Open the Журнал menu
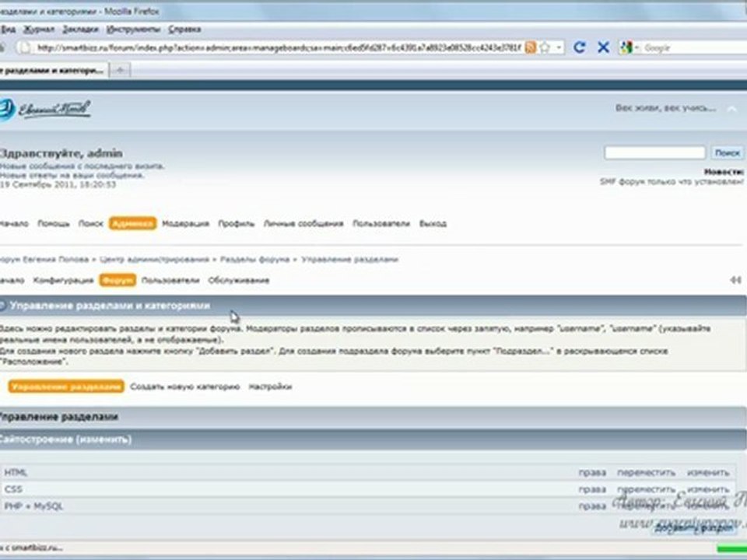The height and width of the screenshot is (560, 747). pos(39,30)
